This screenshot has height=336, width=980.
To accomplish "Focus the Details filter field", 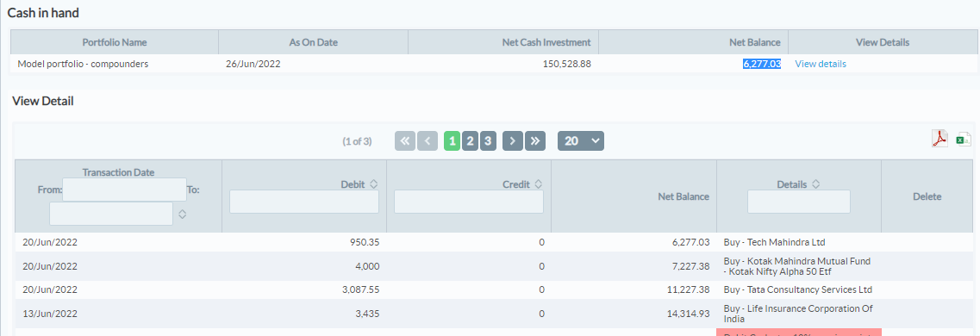I will pos(799,202).
